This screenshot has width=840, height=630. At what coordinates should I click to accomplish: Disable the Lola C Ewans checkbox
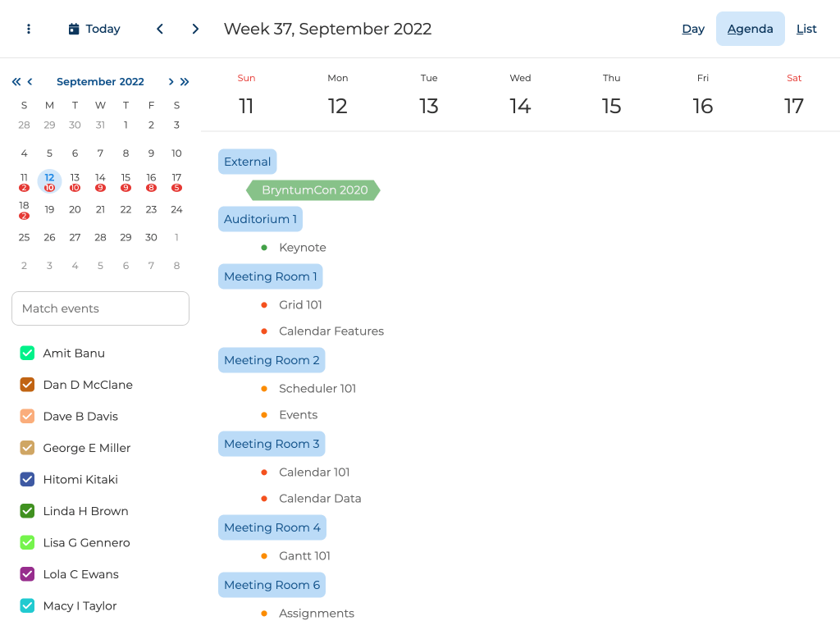tap(27, 574)
